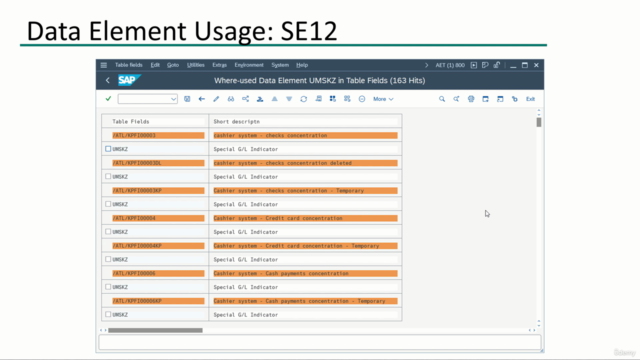Image resolution: width=640 pixels, height=360 pixels.
Task: Open the Table fields menu
Action: tap(129, 65)
